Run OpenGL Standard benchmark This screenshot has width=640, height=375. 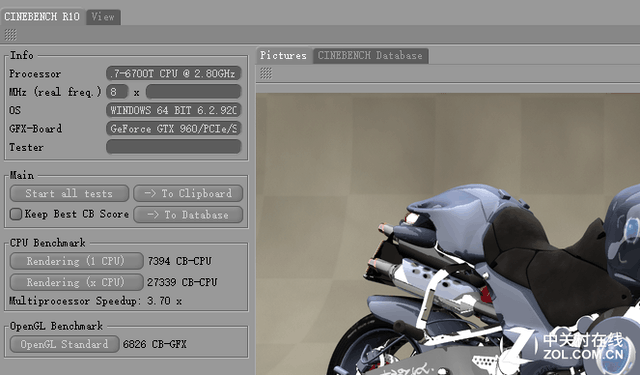tap(64, 344)
